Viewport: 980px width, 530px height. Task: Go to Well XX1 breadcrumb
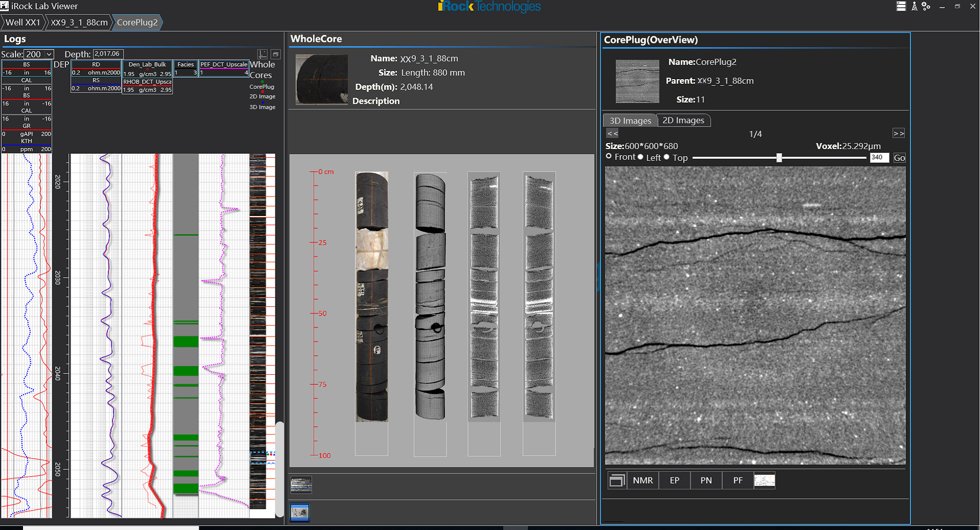point(22,22)
